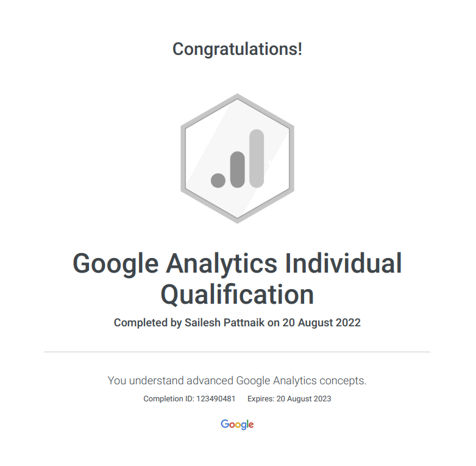
Task: Click the name Sailesh Pattnaik
Action: pos(224,323)
